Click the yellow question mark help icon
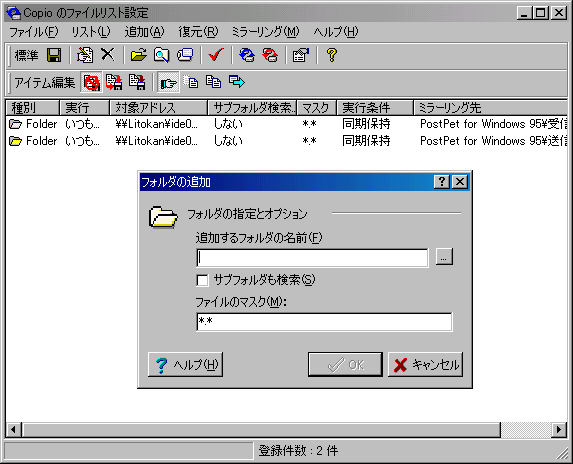573x464 pixels. point(332,55)
